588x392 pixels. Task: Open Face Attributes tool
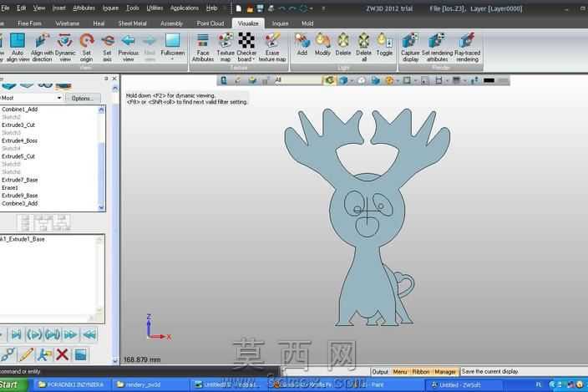pos(203,48)
